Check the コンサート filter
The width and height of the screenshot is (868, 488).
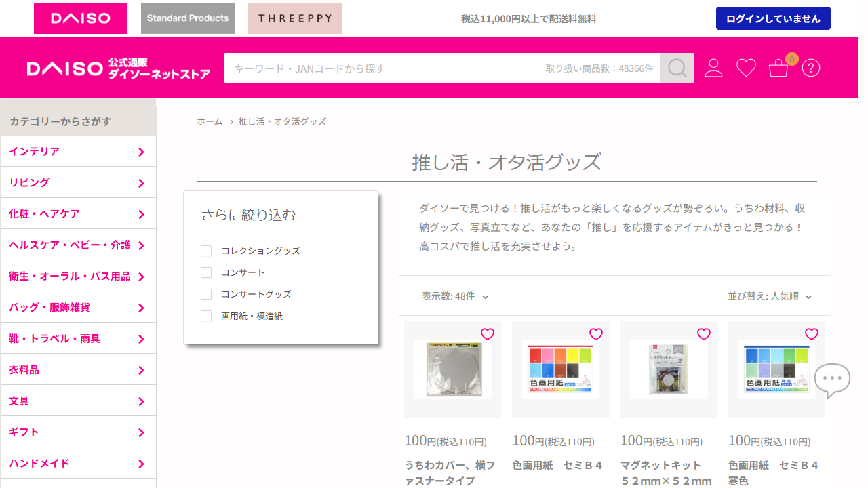[x=206, y=272]
